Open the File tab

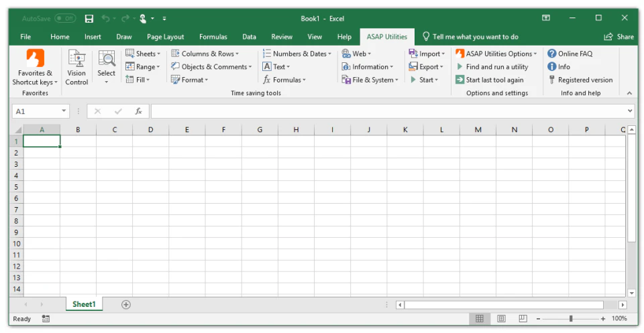(25, 37)
